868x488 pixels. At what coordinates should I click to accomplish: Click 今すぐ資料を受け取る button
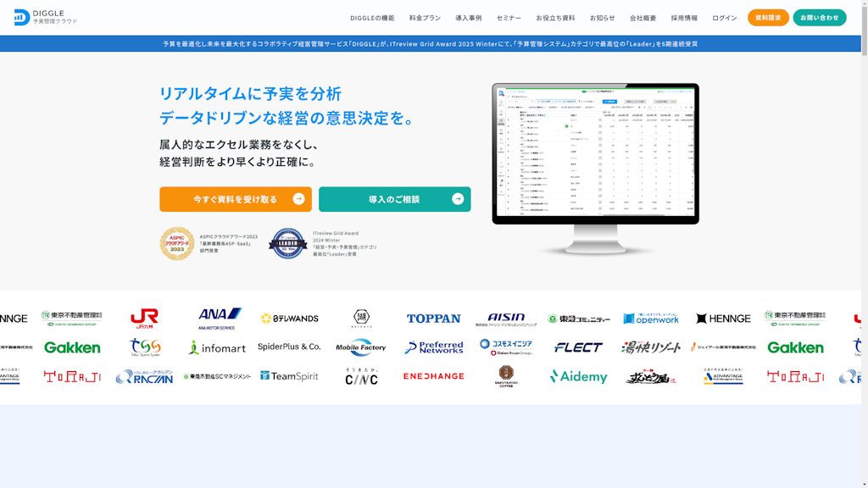tap(236, 199)
